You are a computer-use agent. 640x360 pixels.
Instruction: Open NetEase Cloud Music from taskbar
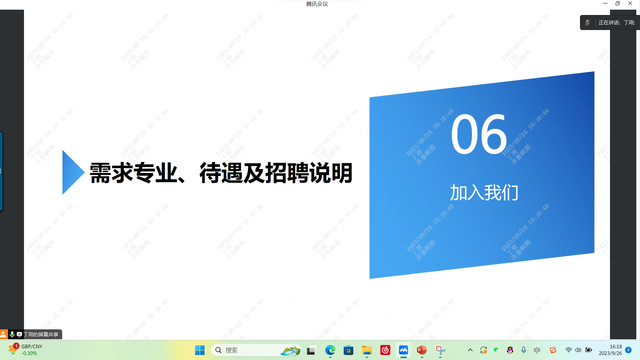pyautogui.click(x=385, y=350)
